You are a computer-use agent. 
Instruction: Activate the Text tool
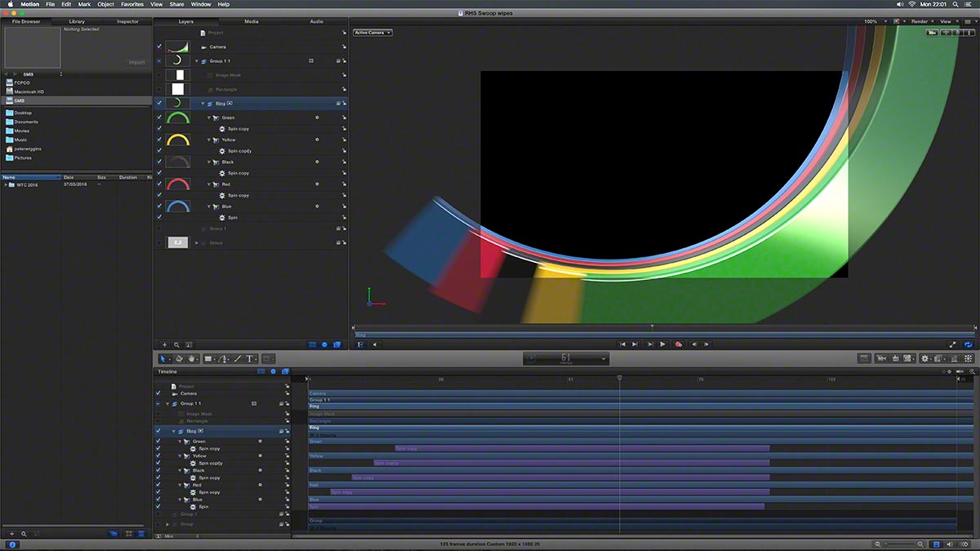click(x=250, y=358)
